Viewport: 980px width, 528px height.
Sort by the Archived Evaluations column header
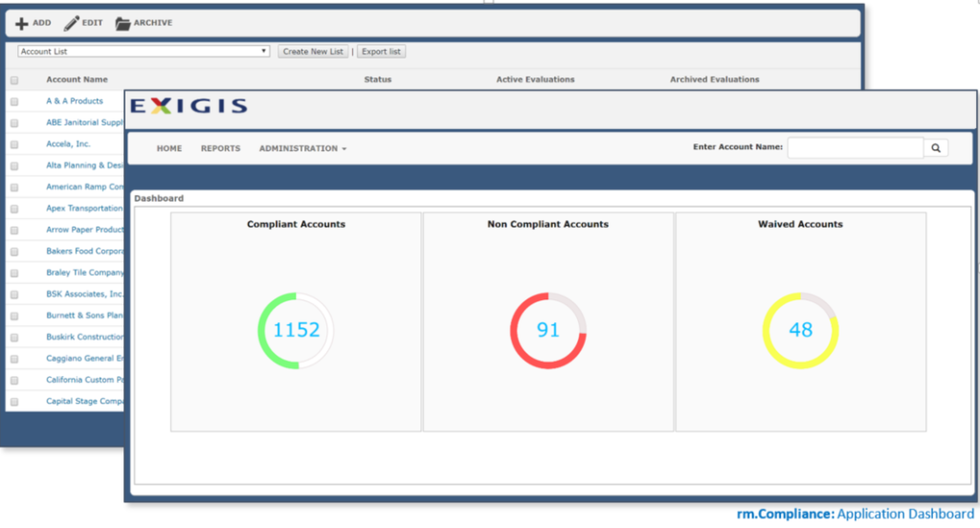point(714,79)
